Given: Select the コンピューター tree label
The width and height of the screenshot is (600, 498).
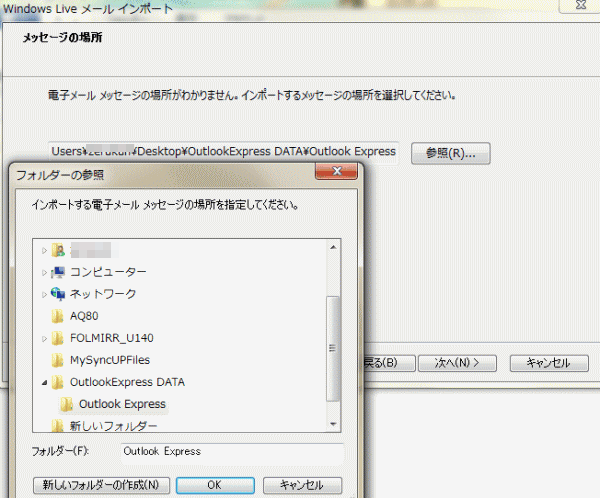Looking at the screenshot, I should click(x=108, y=272).
